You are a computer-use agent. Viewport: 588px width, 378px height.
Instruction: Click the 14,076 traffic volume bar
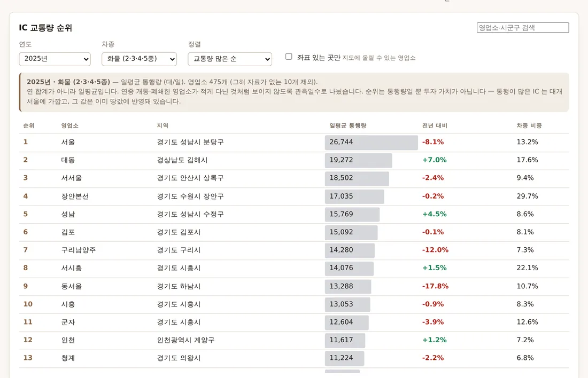click(x=349, y=268)
